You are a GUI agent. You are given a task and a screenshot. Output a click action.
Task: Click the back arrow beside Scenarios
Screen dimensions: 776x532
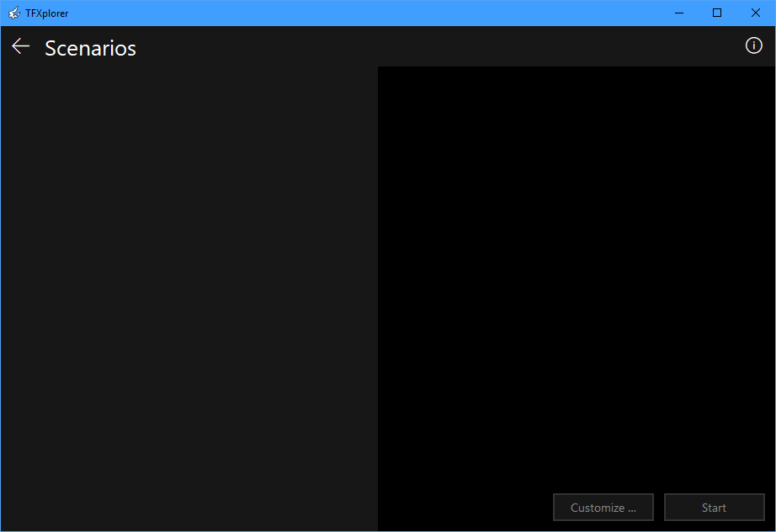click(21, 46)
